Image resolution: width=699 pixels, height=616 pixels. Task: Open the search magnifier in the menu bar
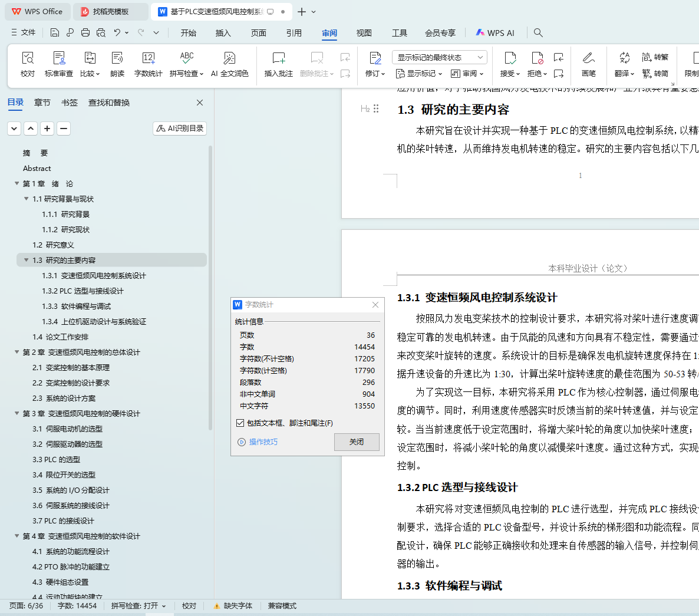pos(538,32)
